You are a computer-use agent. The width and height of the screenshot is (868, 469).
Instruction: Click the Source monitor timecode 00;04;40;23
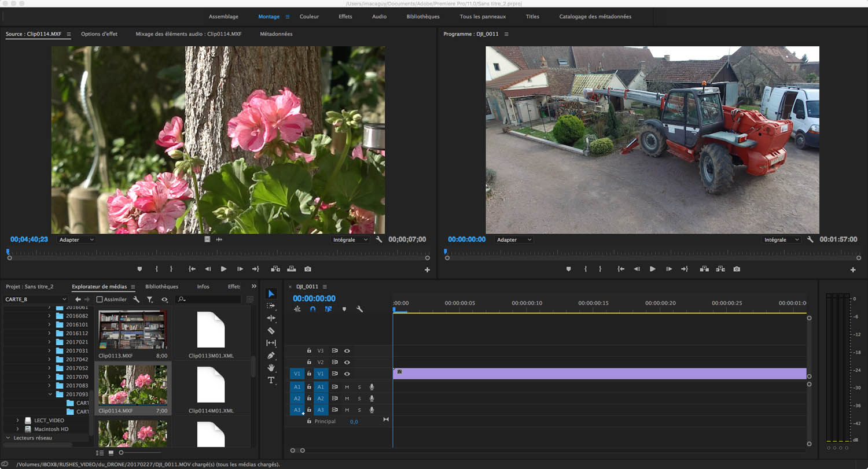point(29,239)
